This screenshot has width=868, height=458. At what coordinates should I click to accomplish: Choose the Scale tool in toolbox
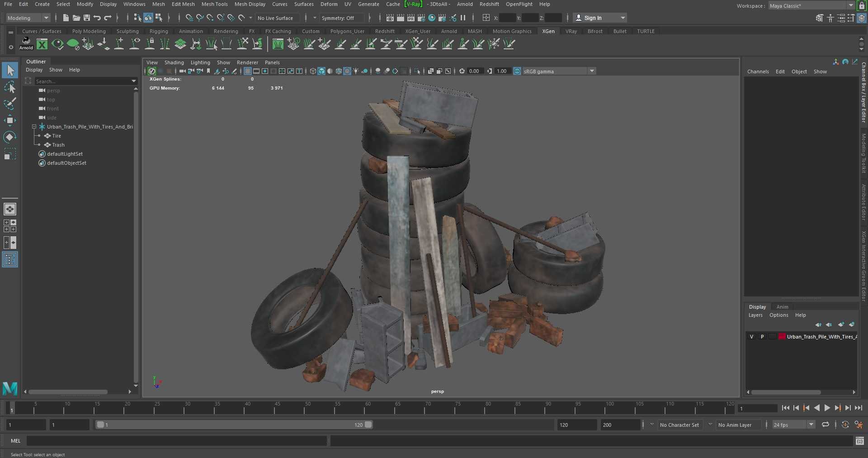[x=10, y=154]
